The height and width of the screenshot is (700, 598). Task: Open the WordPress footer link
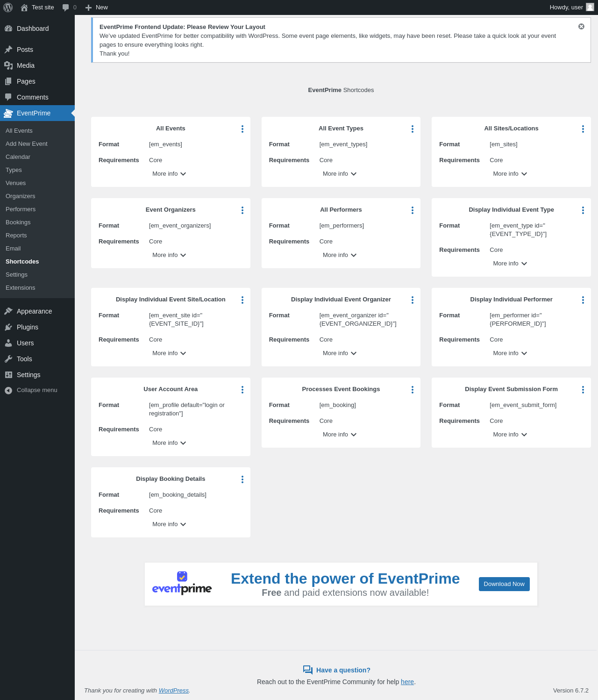(x=174, y=691)
